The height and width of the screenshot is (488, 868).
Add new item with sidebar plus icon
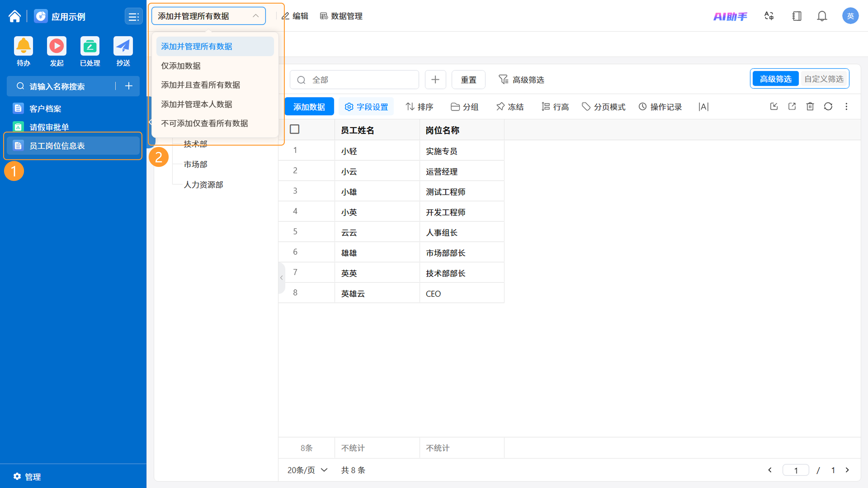pos(129,86)
